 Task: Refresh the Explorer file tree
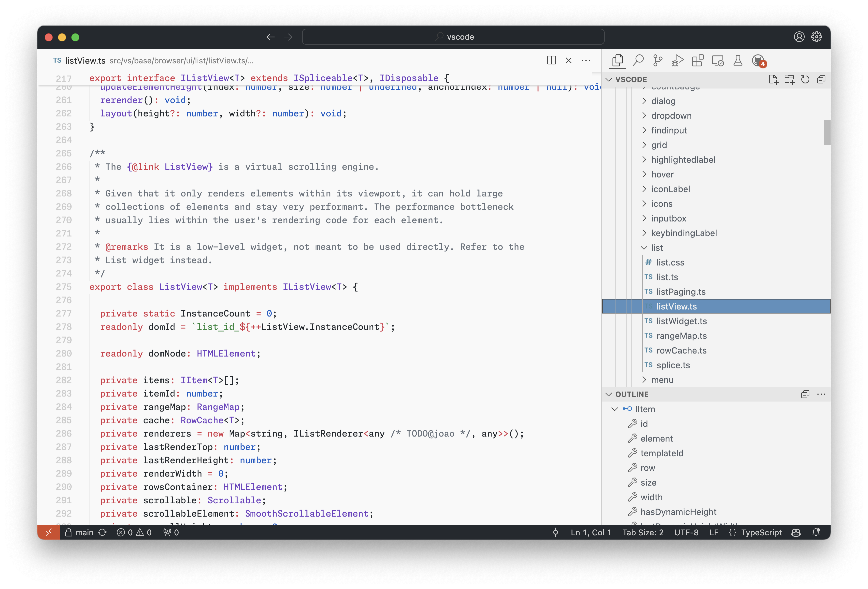tap(805, 79)
